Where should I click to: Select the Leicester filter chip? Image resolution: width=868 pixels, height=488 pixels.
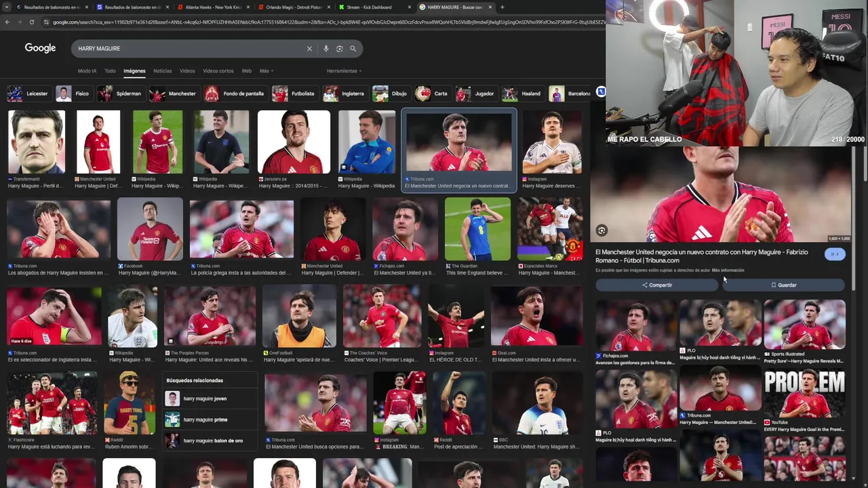click(28, 94)
